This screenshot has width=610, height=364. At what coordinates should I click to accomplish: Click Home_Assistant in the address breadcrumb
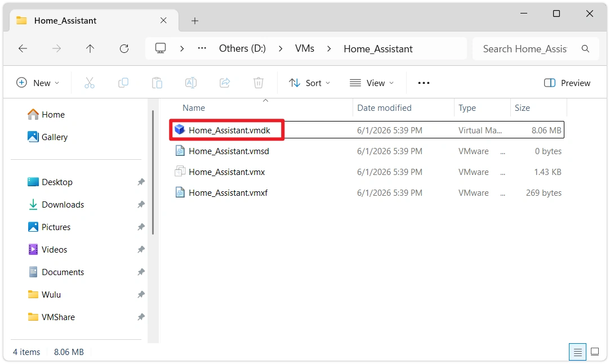(x=378, y=49)
